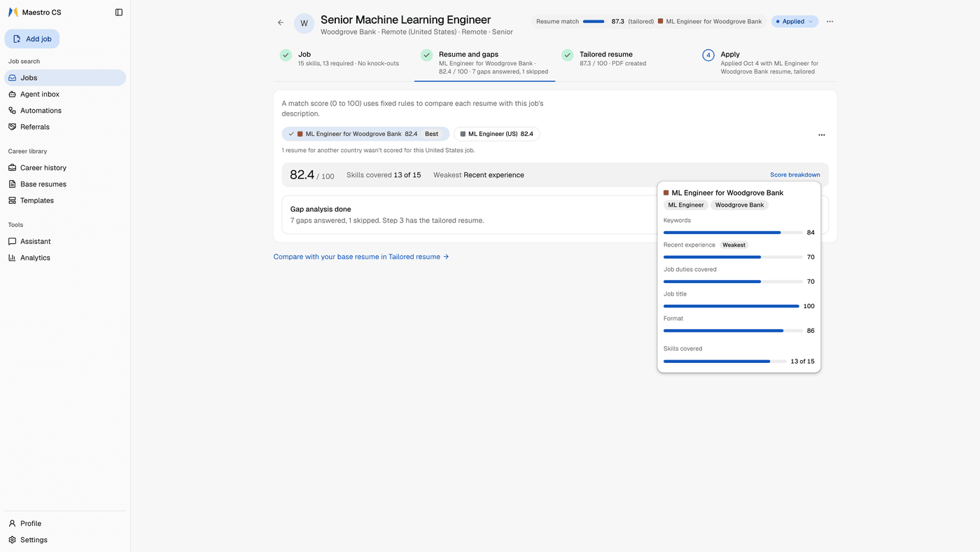Click the Keywords score bar
The width and height of the screenshot is (980, 552).
pyautogui.click(x=733, y=233)
